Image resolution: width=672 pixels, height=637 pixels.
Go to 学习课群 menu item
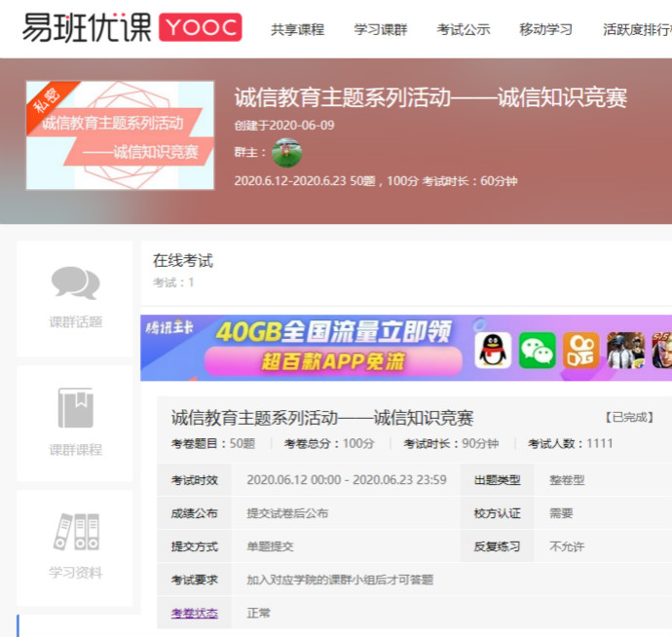coord(380,29)
